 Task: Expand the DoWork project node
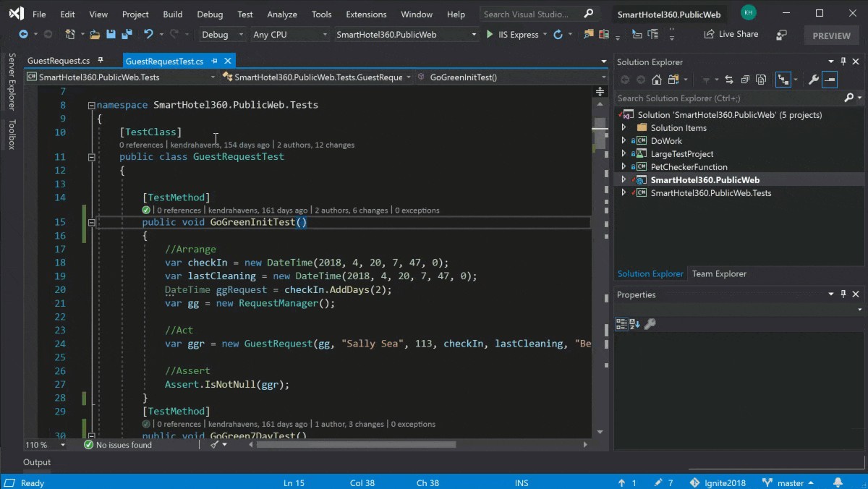coord(624,140)
